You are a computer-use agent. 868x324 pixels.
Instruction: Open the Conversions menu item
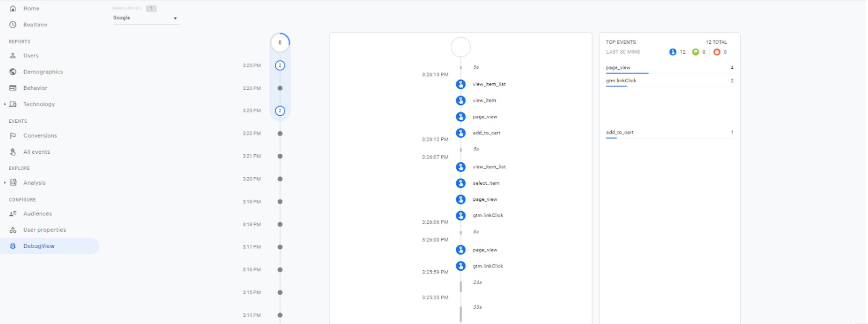coord(40,136)
